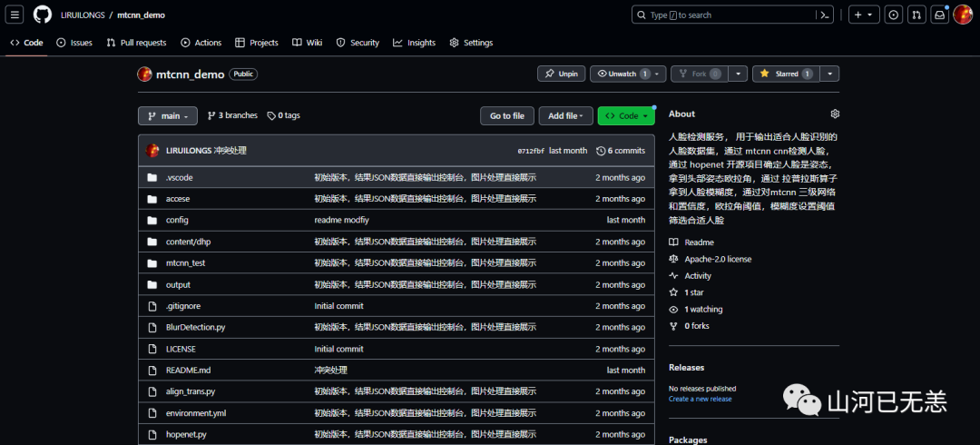Open About settings gear icon
Screen dimensions: 980x445
tap(835, 114)
